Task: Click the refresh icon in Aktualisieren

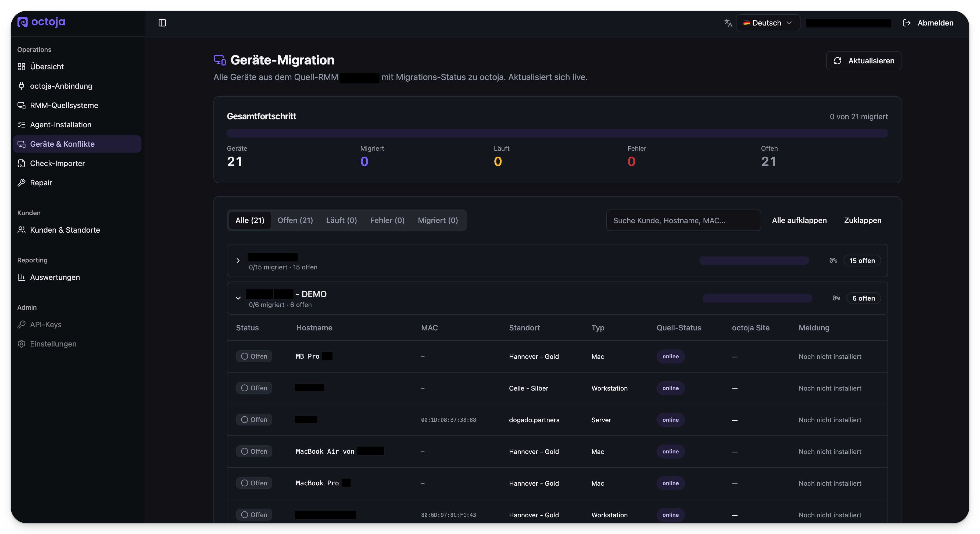Action: point(838,61)
